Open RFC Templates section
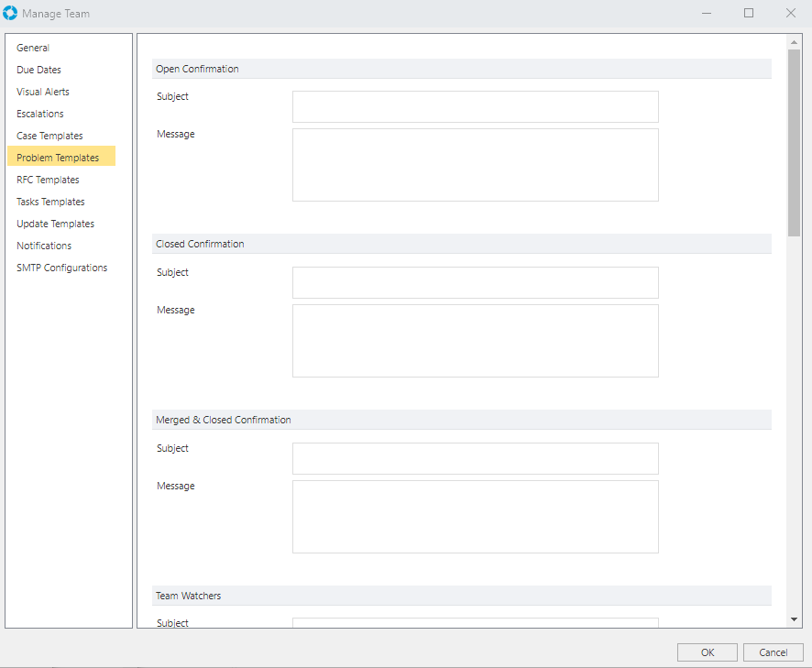Image resolution: width=812 pixels, height=668 pixels. pyautogui.click(x=48, y=180)
